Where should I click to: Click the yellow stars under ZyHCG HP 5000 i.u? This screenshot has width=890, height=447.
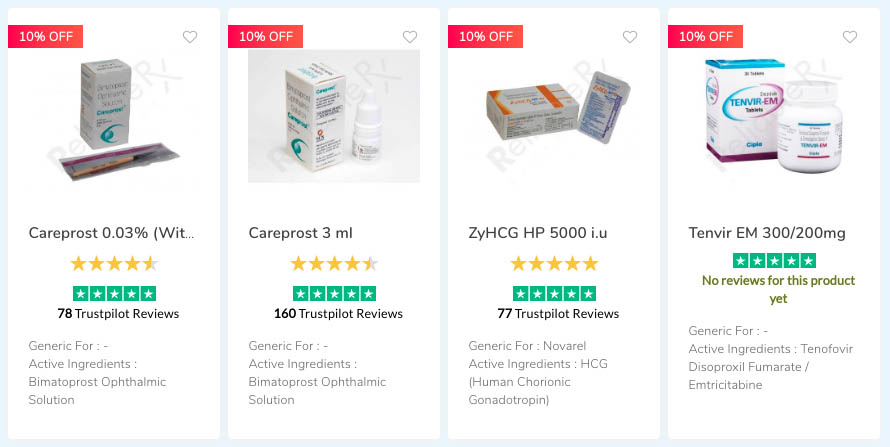coord(554,264)
